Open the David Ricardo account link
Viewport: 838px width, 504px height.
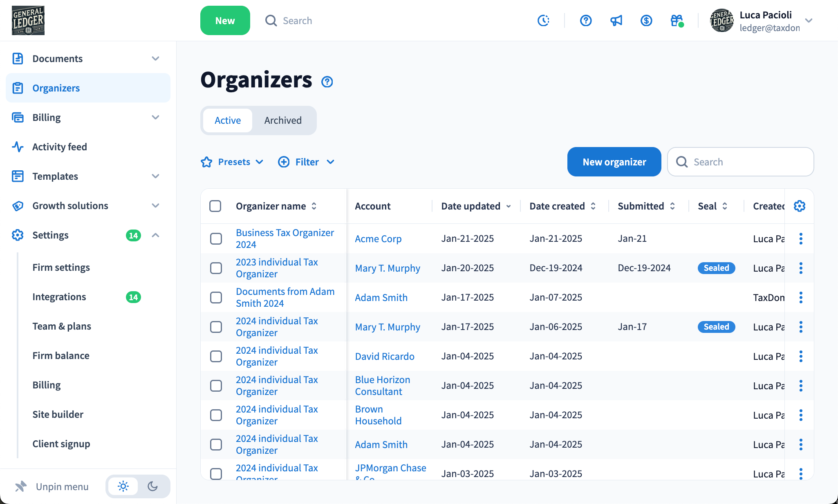pos(385,356)
